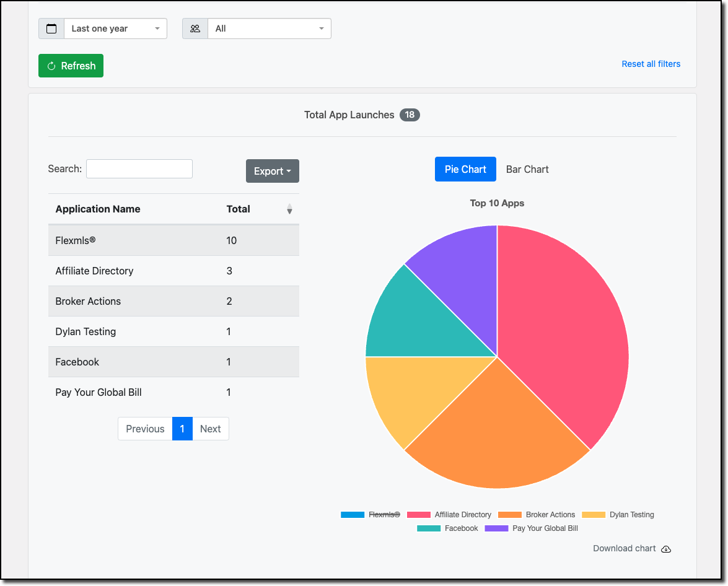
Task: Toggle Dylan Testing legend swatch
Action: pyautogui.click(x=594, y=515)
